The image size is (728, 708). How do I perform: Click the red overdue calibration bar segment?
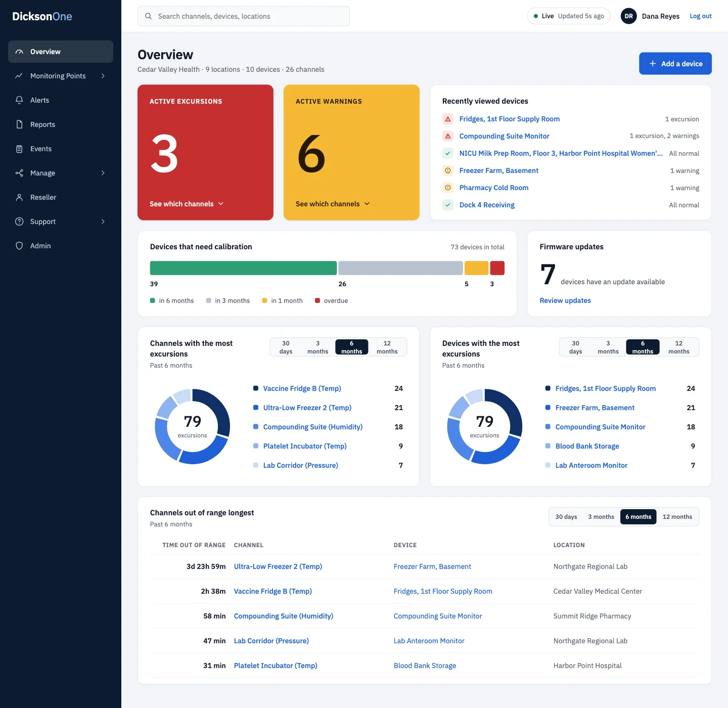tap(497, 268)
